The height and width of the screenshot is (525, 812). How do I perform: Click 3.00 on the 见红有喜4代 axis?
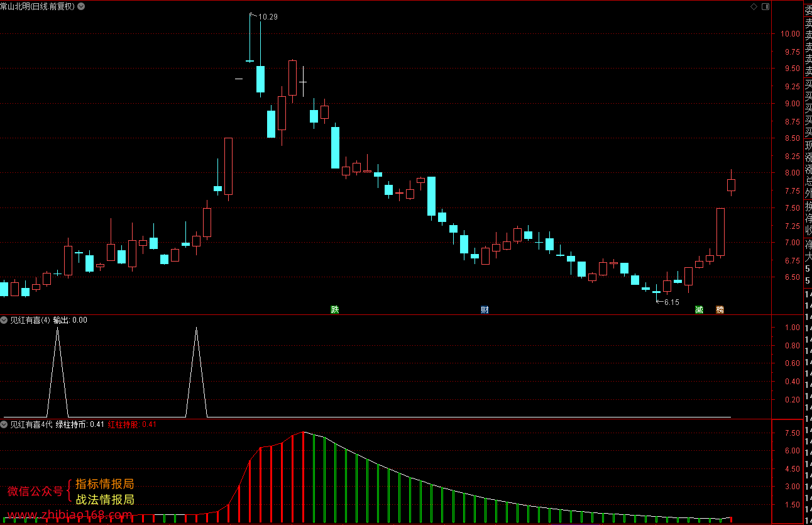coord(792,487)
